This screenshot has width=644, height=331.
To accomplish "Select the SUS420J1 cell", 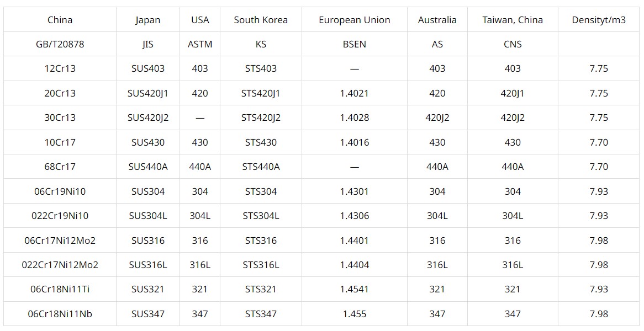I will pyautogui.click(x=147, y=93).
